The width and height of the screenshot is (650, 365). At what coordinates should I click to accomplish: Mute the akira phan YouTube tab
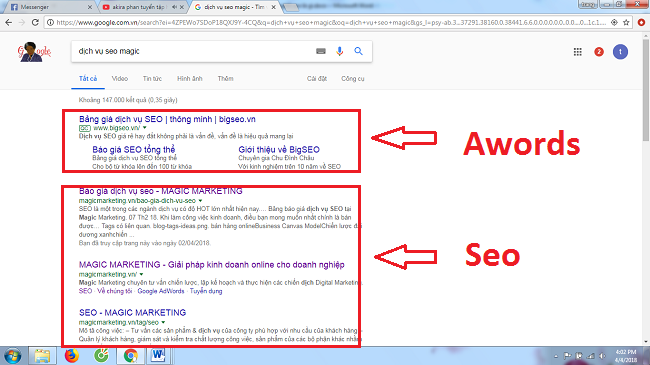pyautogui.click(x=175, y=7)
